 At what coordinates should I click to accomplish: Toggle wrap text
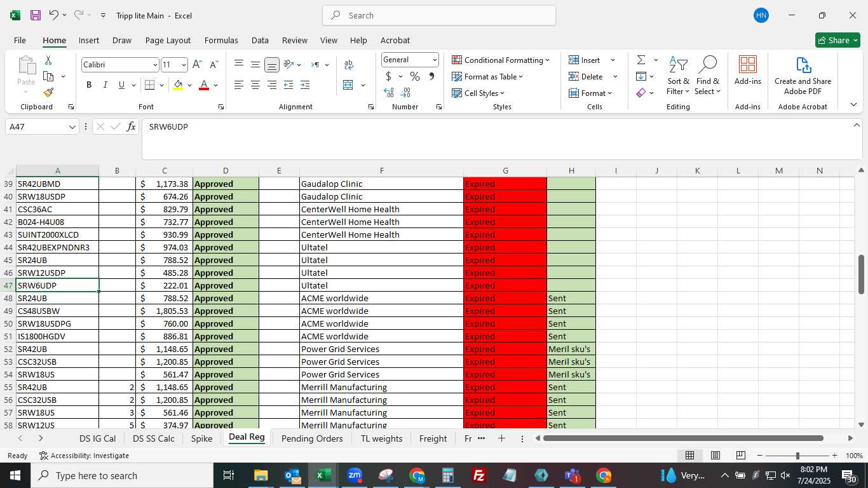tap(349, 65)
